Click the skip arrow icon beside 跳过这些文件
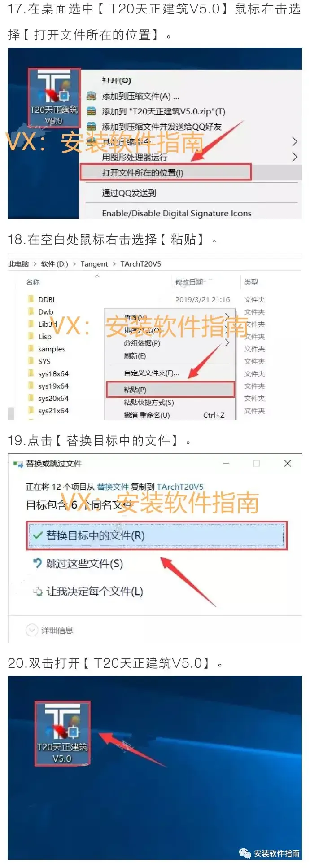 coord(38,563)
